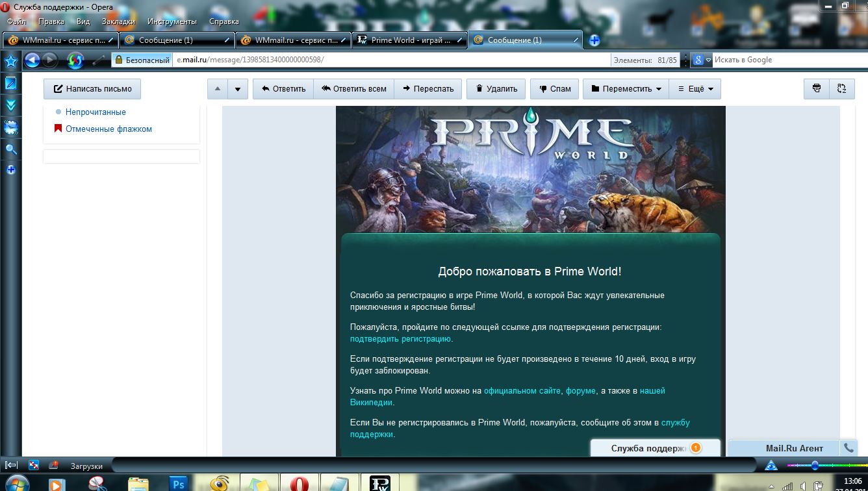Open the notes panel in Opera sidebar
The image size is (868, 491).
pyautogui.click(x=10, y=83)
